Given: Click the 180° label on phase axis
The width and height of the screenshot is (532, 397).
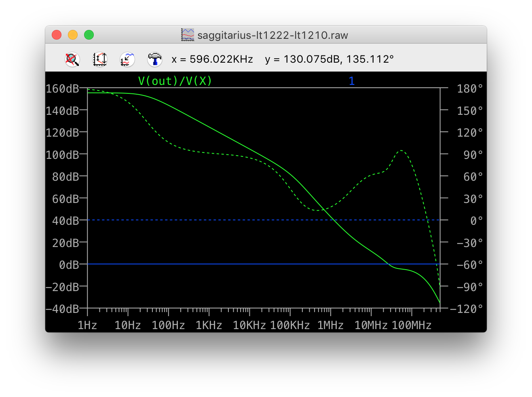Looking at the screenshot, I should click(470, 89).
